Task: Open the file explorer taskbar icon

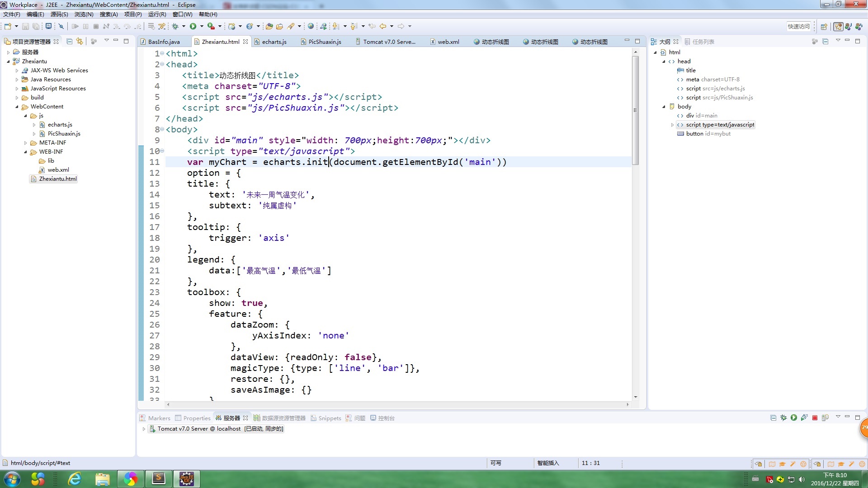Action: pyautogui.click(x=103, y=479)
